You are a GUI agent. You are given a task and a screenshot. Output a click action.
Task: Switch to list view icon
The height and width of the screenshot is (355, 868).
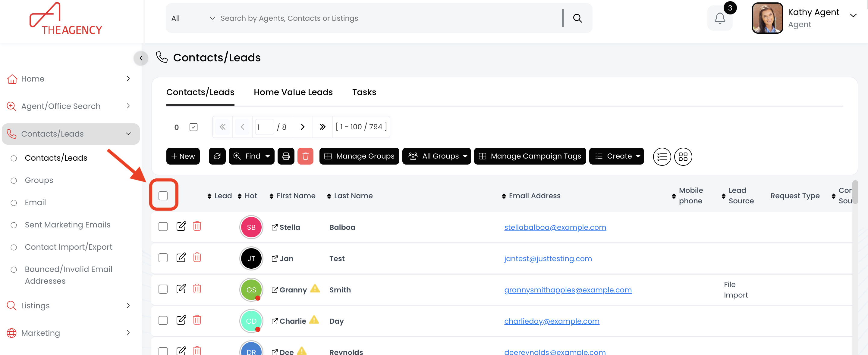point(662,157)
